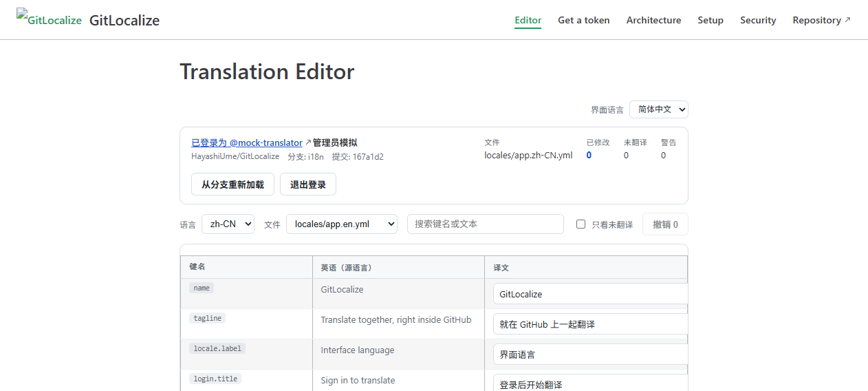Click source text 'Sign in to translate'
The width and height of the screenshot is (868, 391).
click(x=358, y=380)
